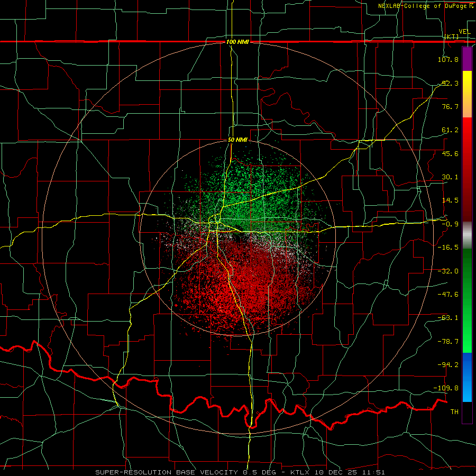
Task: Select the 76.7 scale value
Action: (x=450, y=106)
